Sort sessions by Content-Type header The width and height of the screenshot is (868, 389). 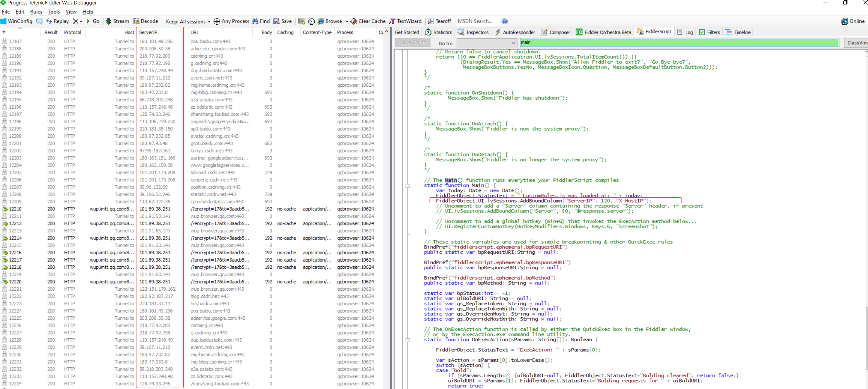(317, 32)
